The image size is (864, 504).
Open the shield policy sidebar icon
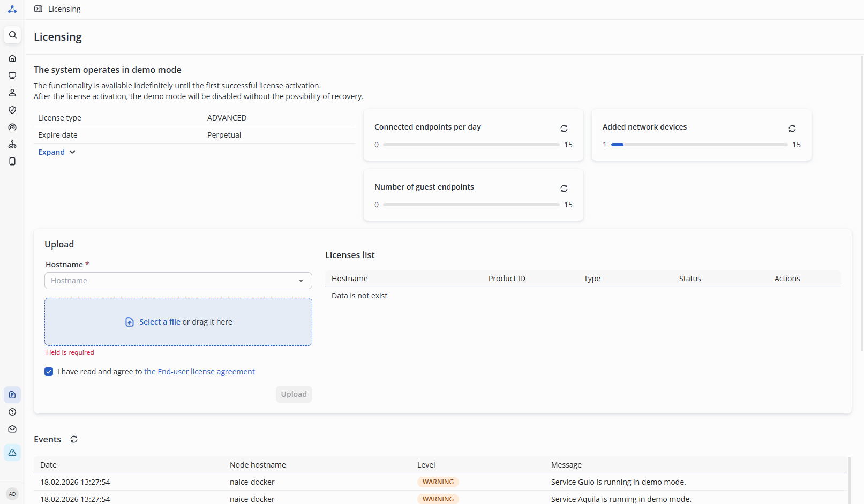12,110
